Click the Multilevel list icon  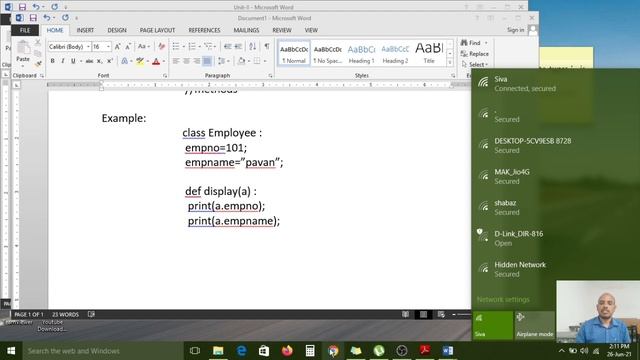click(x=208, y=46)
